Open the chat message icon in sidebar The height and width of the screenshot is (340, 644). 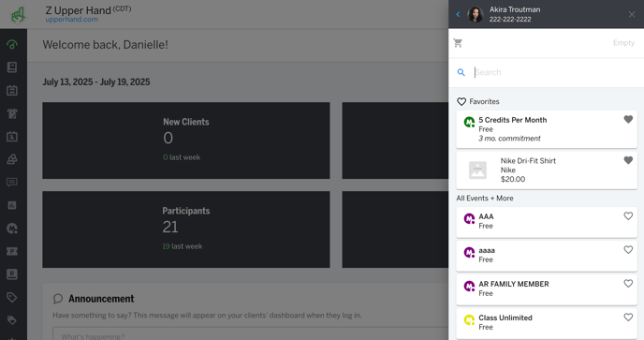(12, 182)
